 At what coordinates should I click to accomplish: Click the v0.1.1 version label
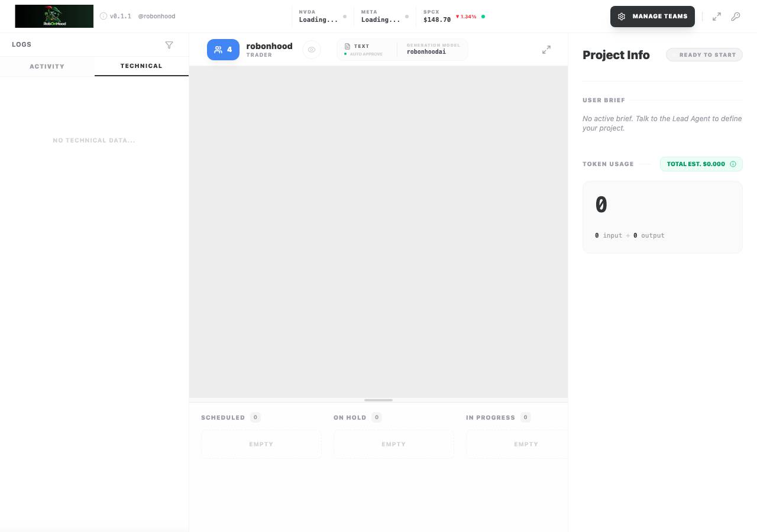point(121,17)
